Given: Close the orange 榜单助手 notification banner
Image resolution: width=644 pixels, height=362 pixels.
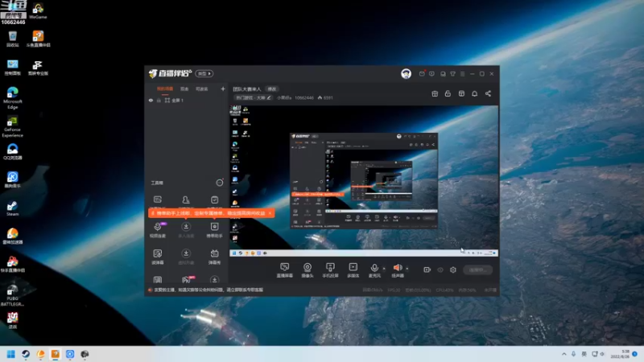Looking at the screenshot, I should click(270, 213).
